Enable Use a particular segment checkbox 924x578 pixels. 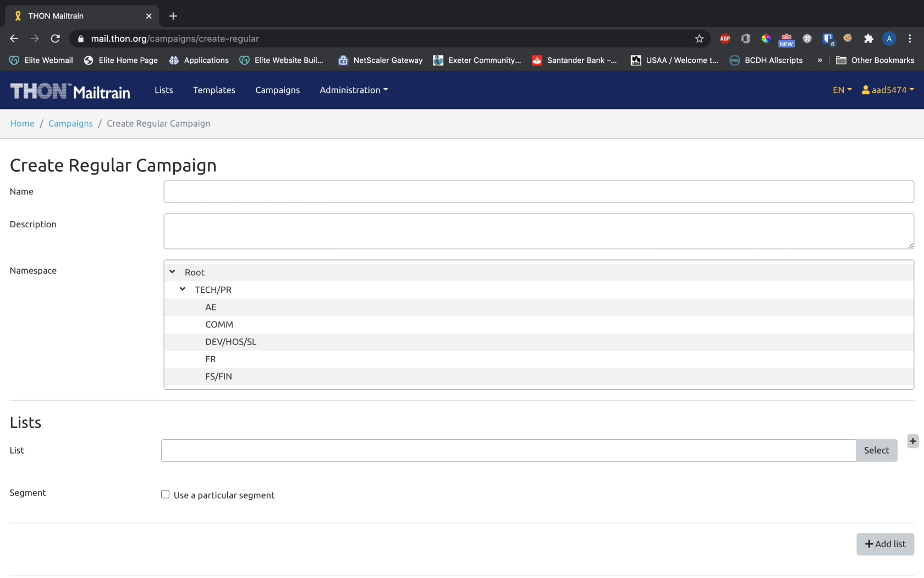click(165, 494)
